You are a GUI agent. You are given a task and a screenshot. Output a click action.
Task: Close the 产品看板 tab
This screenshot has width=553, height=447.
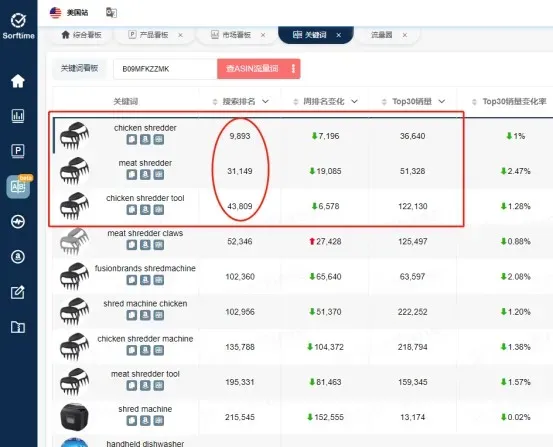(x=181, y=35)
